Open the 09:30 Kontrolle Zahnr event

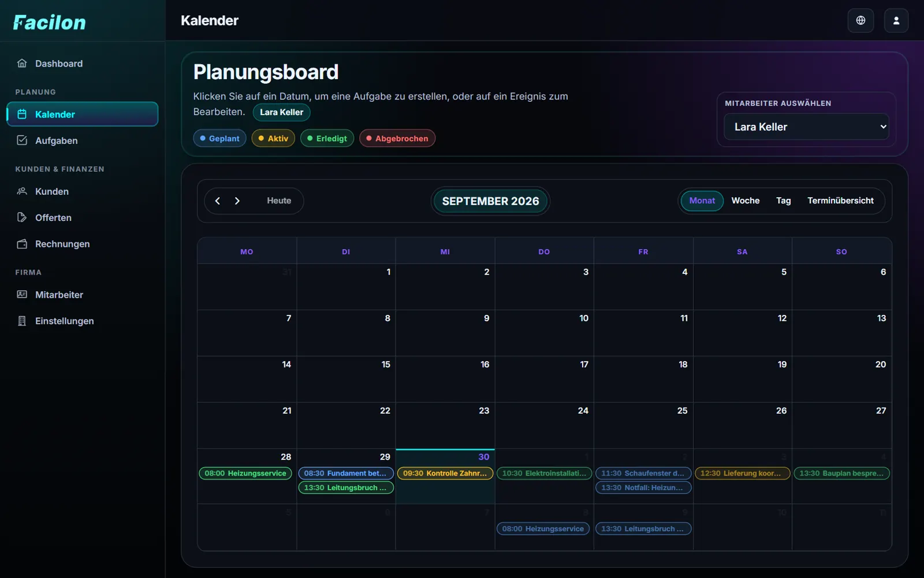point(445,473)
